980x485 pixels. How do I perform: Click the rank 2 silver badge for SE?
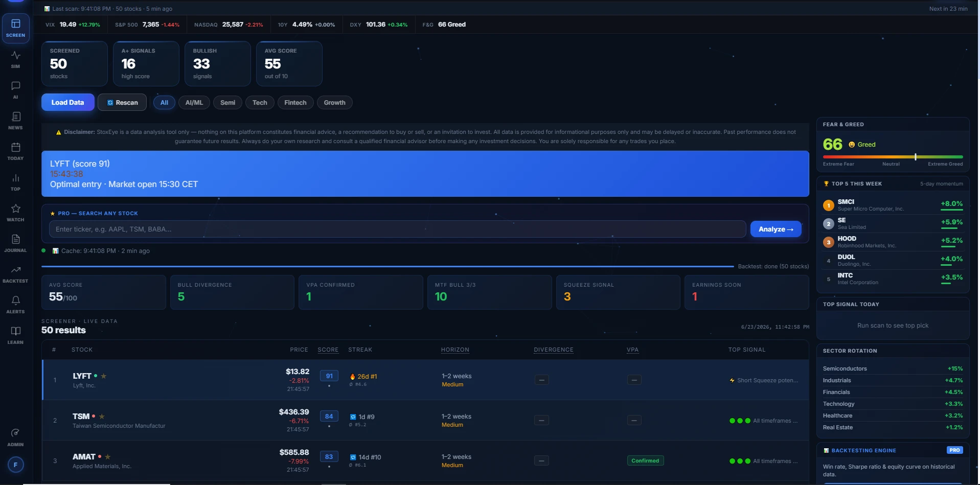click(829, 224)
